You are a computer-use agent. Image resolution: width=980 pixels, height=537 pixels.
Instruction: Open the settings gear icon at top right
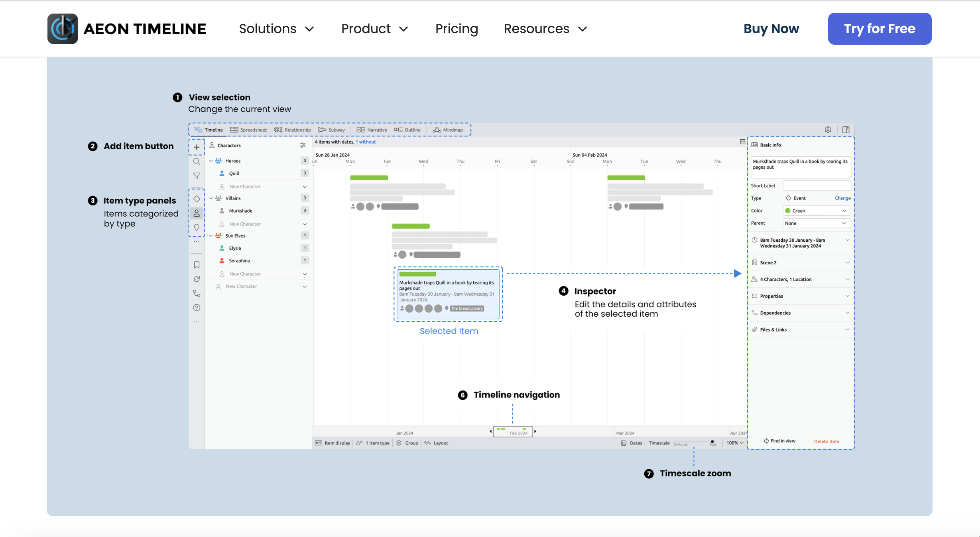[x=828, y=130]
